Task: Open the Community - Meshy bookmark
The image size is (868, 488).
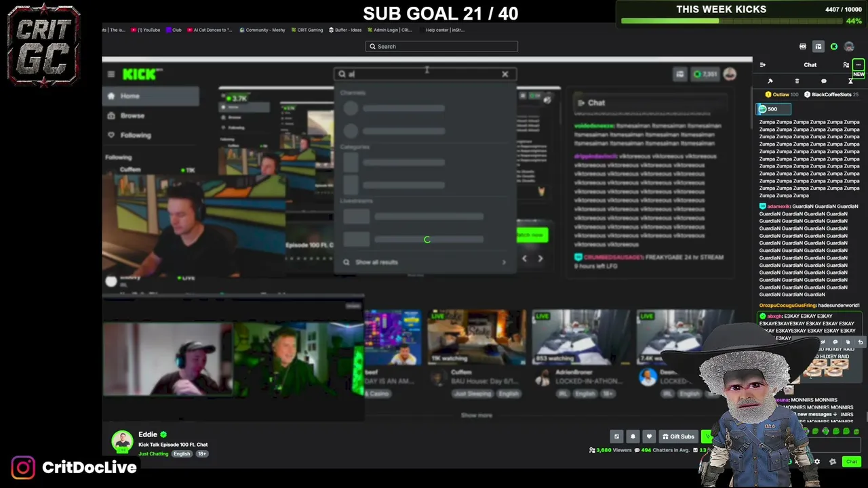Action: 262,30
